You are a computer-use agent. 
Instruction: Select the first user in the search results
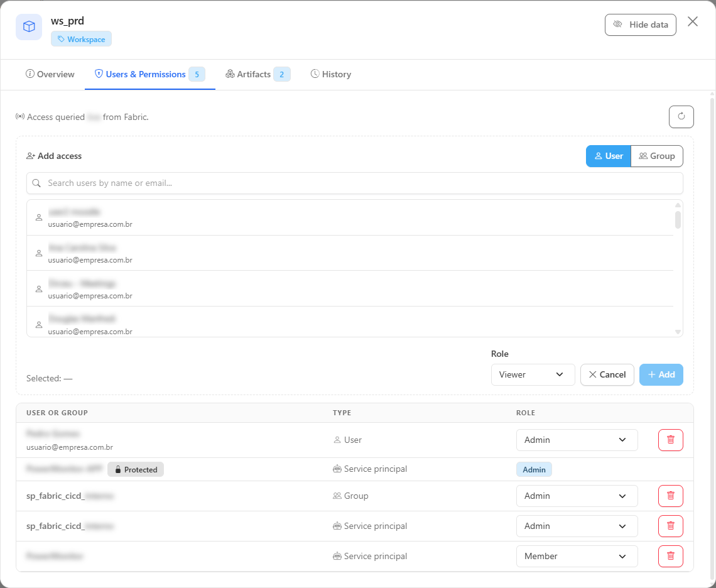pyautogui.click(x=350, y=218)
